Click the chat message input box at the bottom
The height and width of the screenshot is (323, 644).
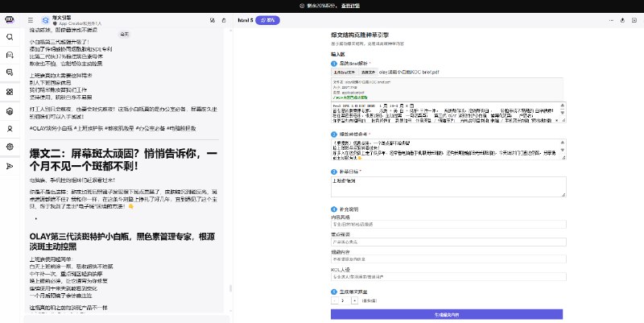tap(126, 319)
